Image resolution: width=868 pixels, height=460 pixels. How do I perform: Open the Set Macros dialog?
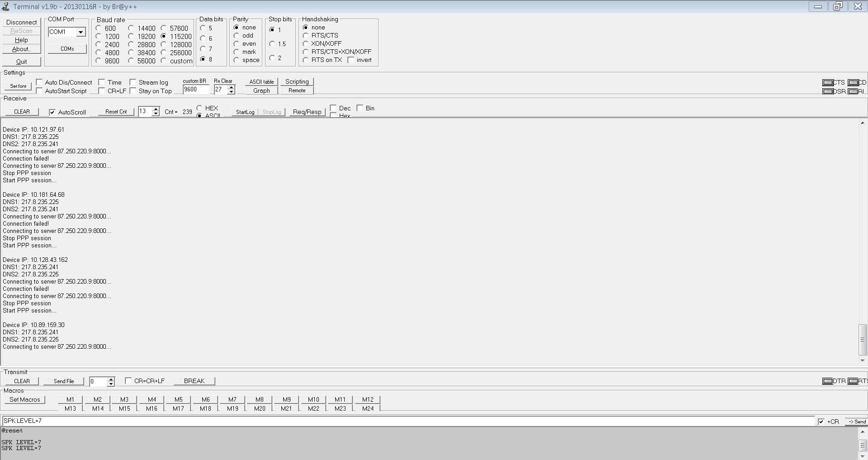tap(25, 399)
